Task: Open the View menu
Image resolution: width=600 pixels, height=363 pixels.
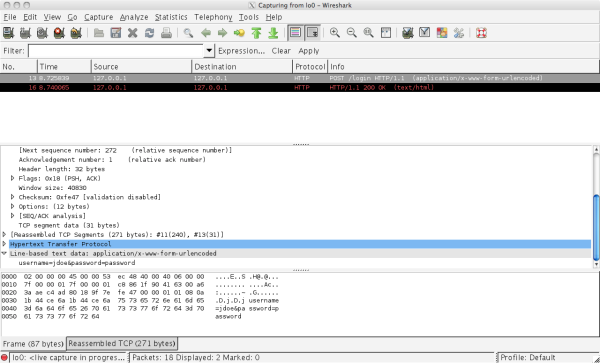Action: pos(52,17)
